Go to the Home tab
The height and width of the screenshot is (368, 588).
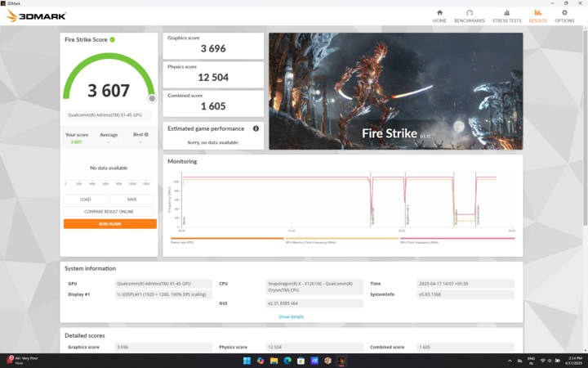439,16
